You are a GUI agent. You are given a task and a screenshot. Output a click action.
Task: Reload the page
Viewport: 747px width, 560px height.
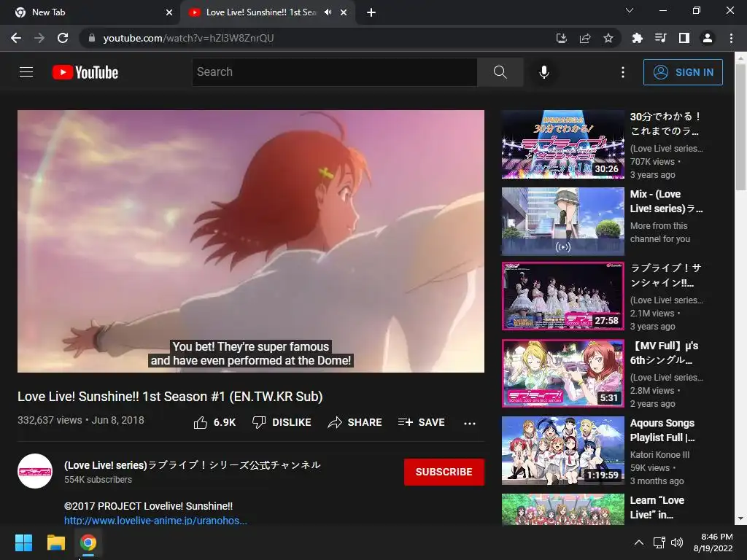[x=63, y=38]
